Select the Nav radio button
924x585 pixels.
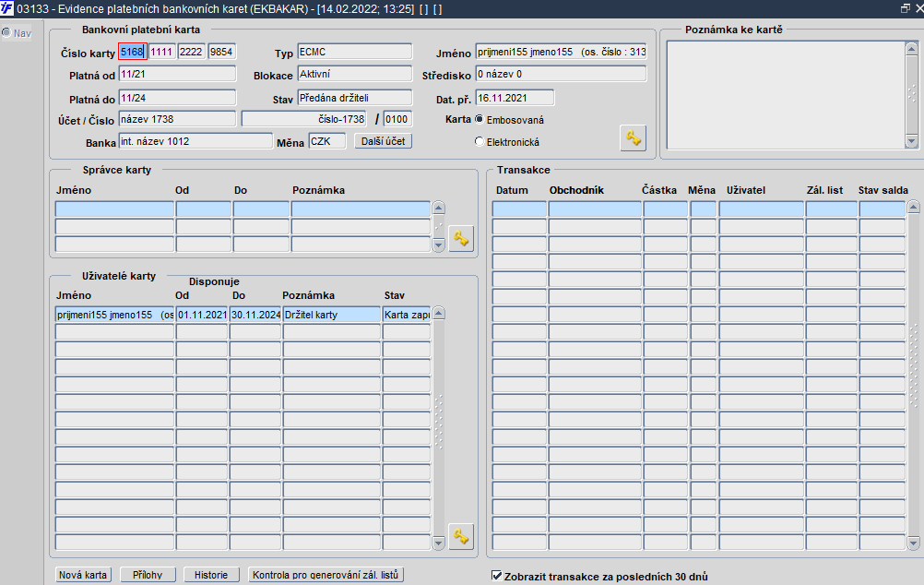tap(6, 32)
